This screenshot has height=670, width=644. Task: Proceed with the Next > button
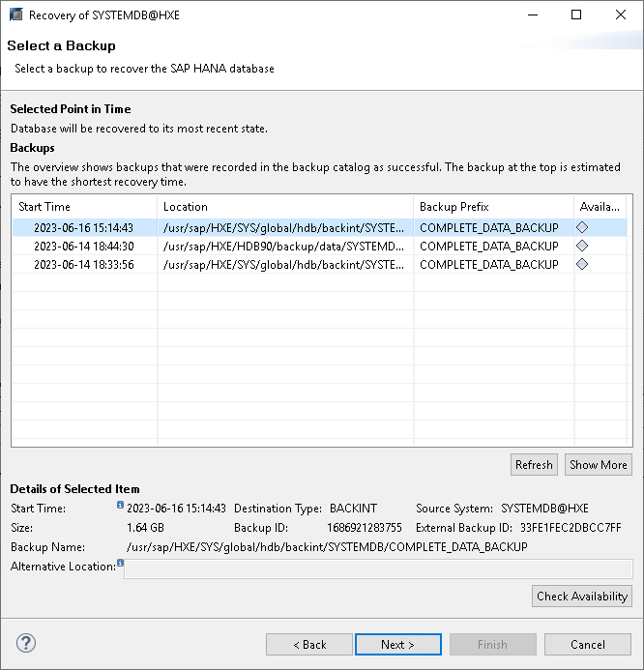398,644
